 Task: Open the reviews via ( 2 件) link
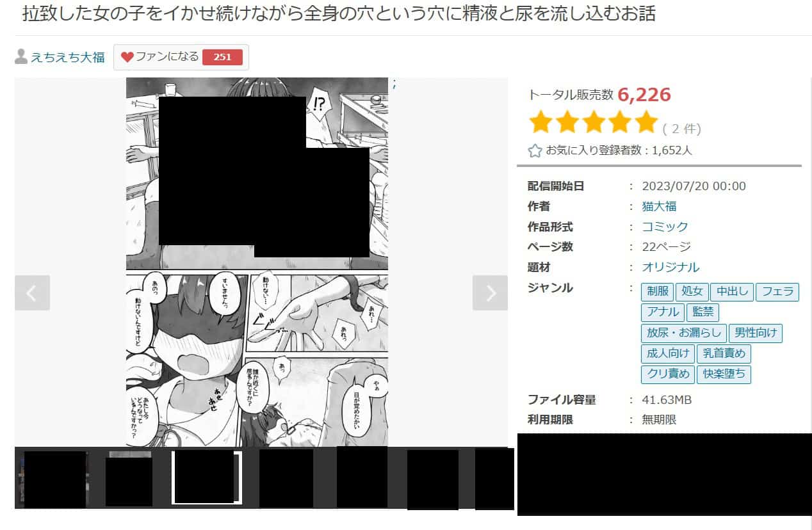point(681,129)
